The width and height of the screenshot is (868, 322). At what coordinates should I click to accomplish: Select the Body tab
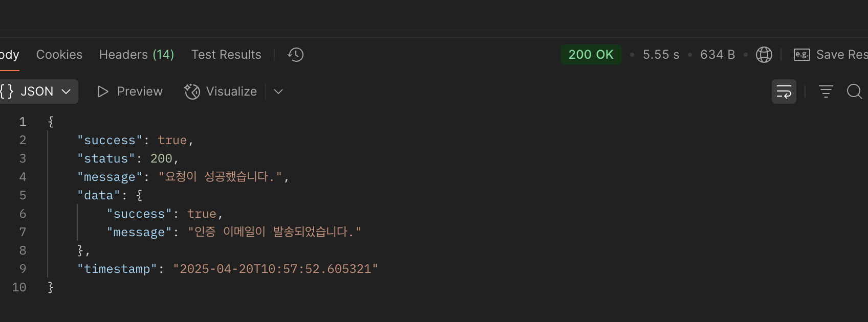click(x=9, y=55)
